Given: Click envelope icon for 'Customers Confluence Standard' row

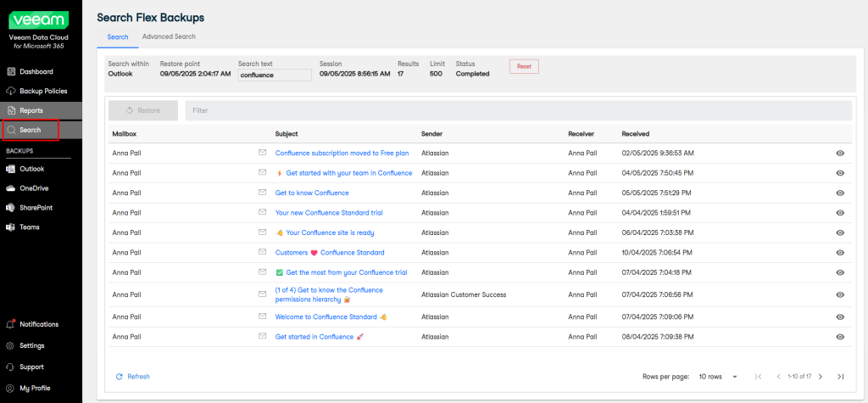Looking at the screenshot, I should pyautogui.click(x=263, y=252).
